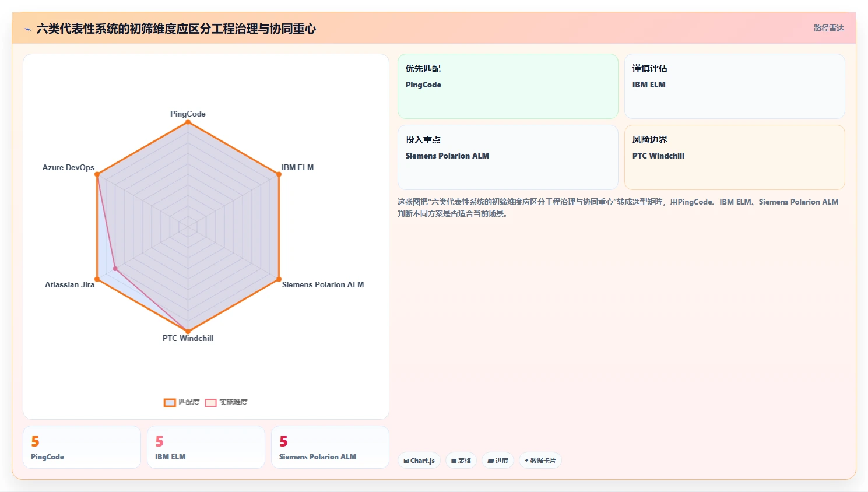The height and width of the screenshot is (492, 868).
Task: Select the PingCode radar axis label
Action: [188, 114]
